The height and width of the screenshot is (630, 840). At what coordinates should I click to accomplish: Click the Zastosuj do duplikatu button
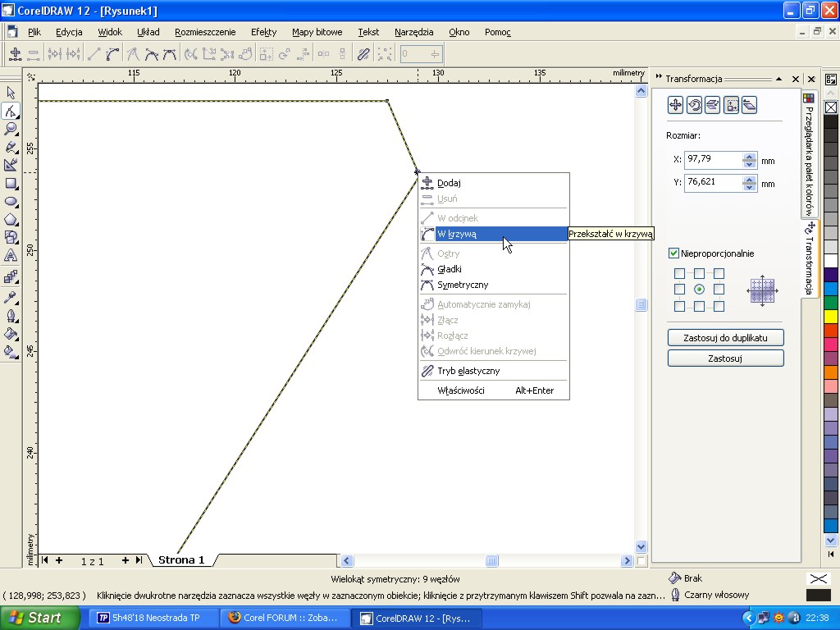tap(725, 337)
